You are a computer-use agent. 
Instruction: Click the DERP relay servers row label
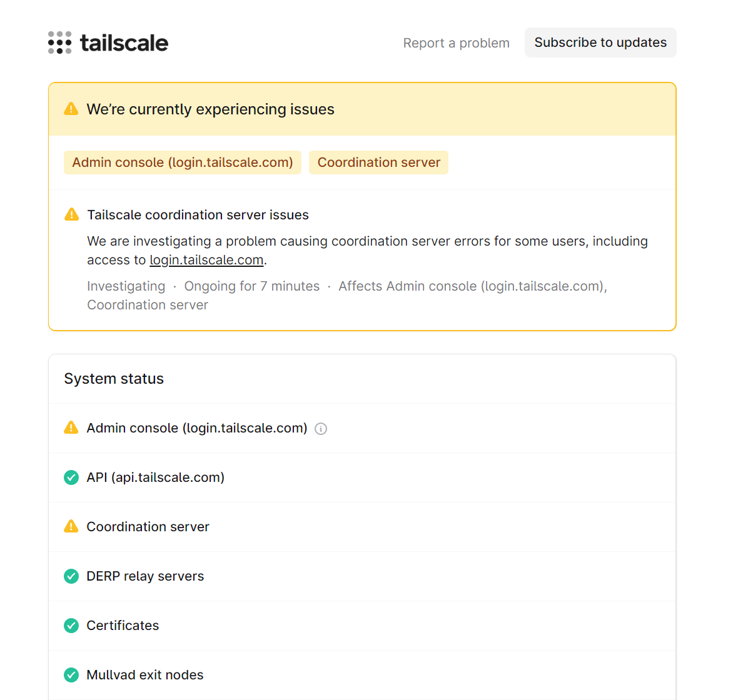pos(145,576)
